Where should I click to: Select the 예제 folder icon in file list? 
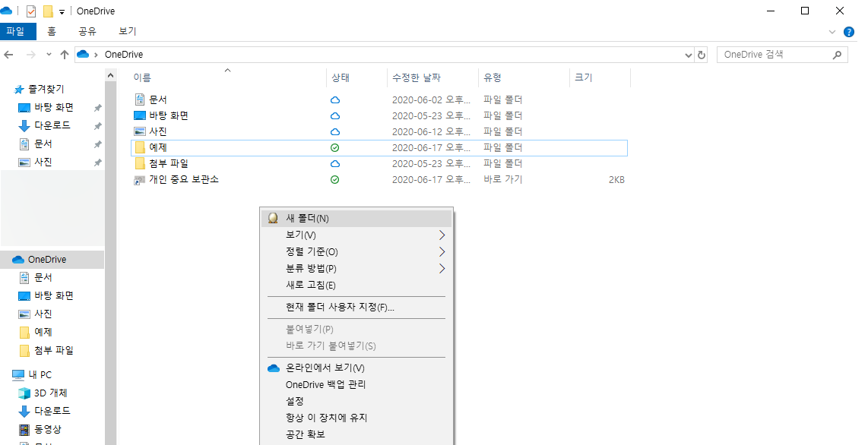(140, 147)
